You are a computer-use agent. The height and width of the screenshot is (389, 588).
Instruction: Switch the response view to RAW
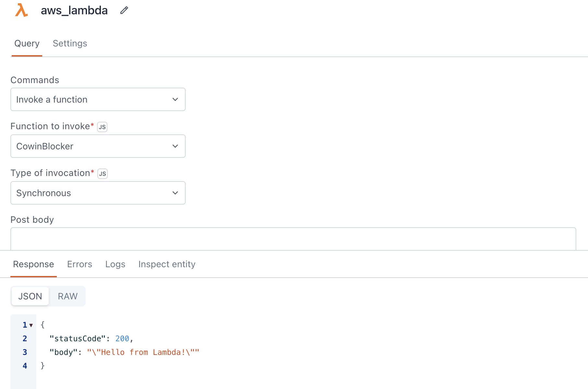pos(67,296)
